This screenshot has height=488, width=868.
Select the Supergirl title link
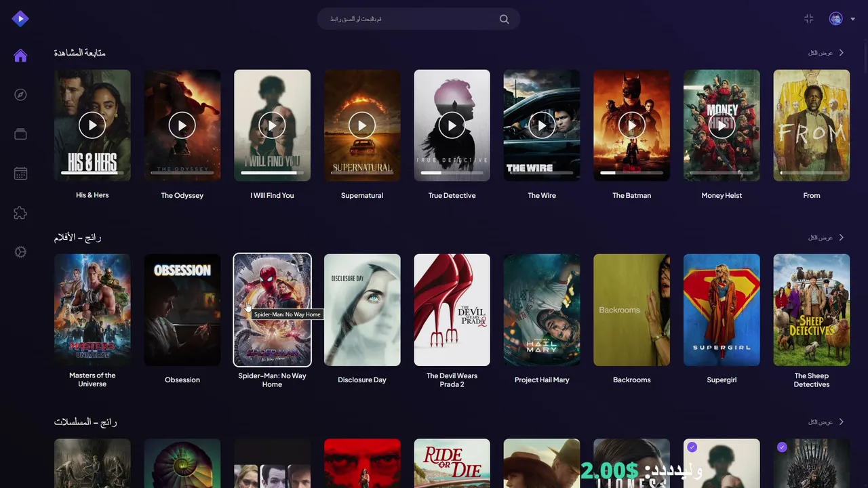coord(722,380)
